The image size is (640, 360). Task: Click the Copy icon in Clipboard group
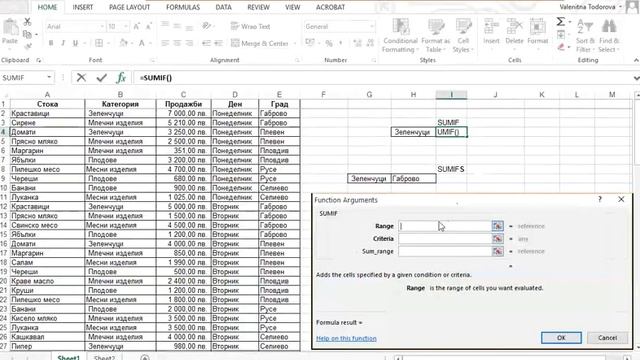tap(27, 34)
